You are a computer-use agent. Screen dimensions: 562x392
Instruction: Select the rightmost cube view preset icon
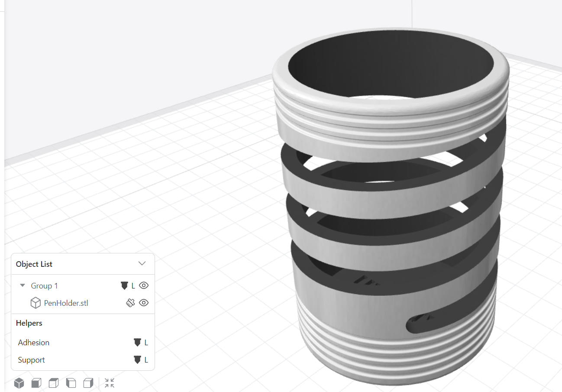point(88,383)
